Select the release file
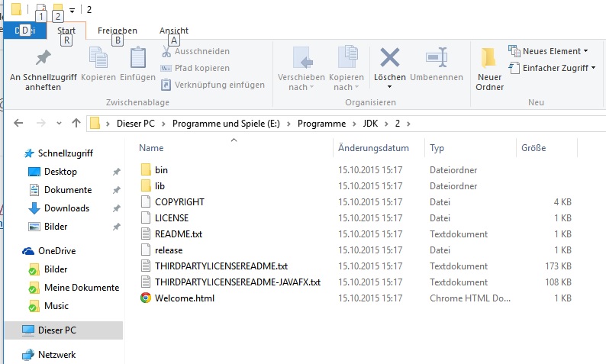606x364 pixels. coord(169,250)
